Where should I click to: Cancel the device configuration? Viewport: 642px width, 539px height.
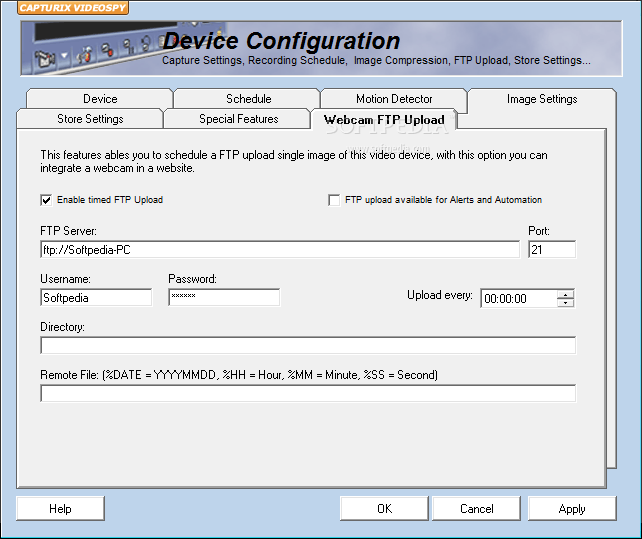[477, 508]
